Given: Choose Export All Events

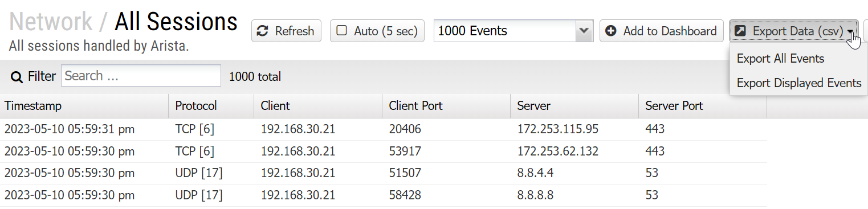Looking at the screenshot, I should point(780,59).
